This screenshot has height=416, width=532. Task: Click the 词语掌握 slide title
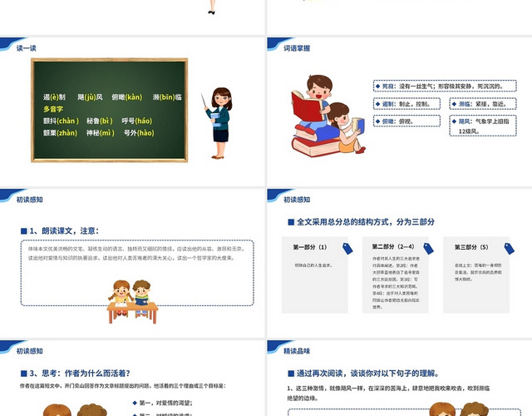tap(297, 48)
